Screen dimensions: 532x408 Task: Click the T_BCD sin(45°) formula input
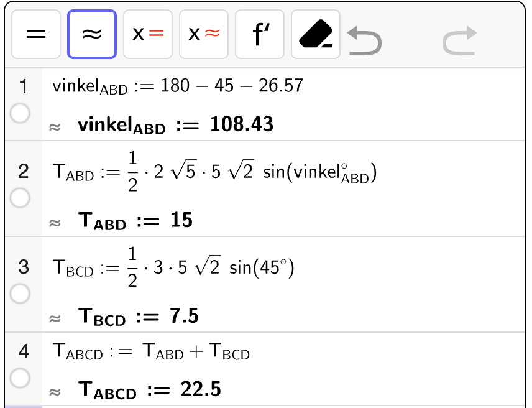[173, 267]
